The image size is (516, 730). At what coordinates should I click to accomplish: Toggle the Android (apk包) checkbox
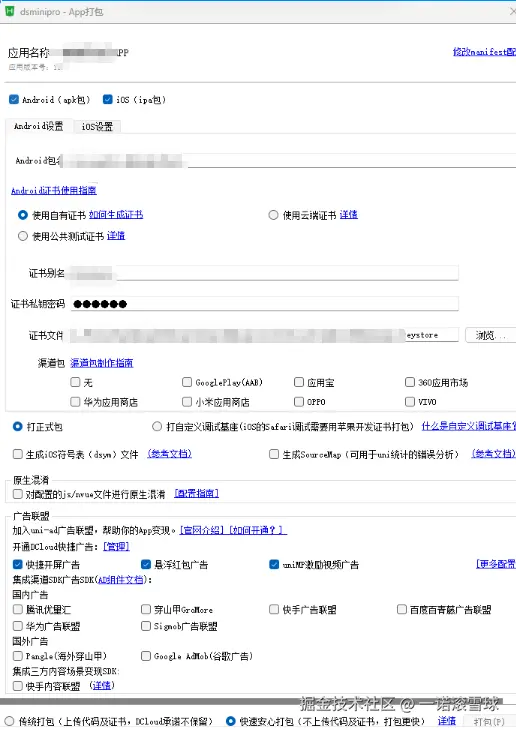pos(14,99)
